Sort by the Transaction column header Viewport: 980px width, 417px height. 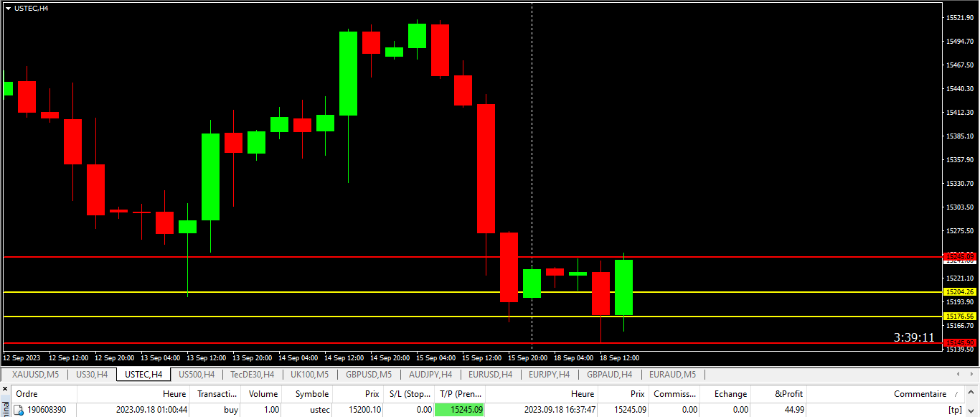pos(217,394)
